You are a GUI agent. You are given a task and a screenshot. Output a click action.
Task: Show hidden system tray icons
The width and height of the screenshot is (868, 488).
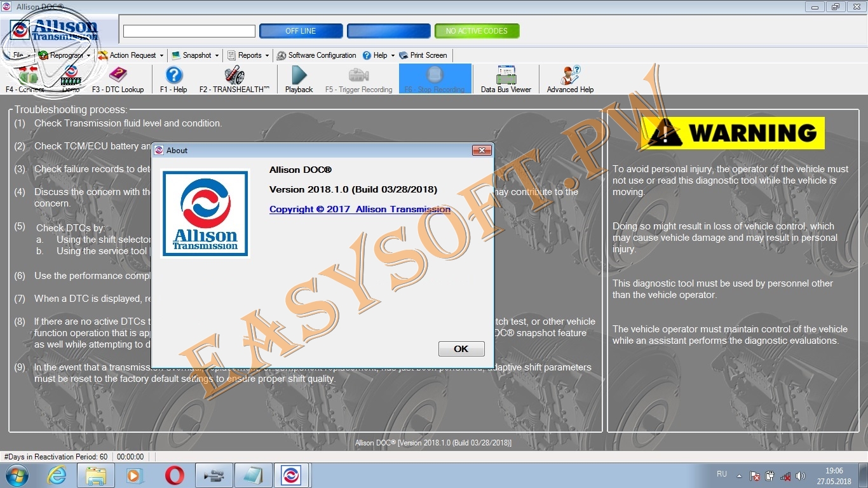(739, 475)
